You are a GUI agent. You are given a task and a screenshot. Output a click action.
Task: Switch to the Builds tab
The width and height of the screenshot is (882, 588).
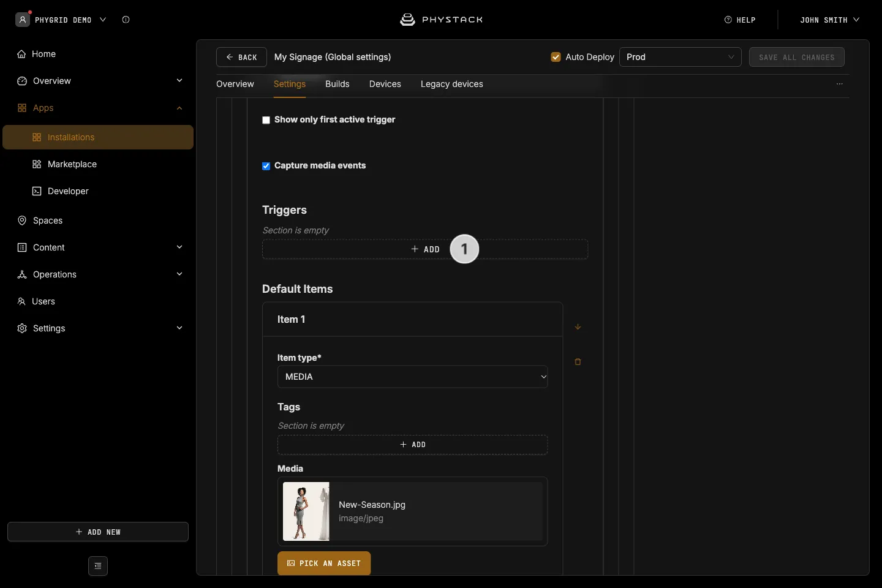point(337,84)
